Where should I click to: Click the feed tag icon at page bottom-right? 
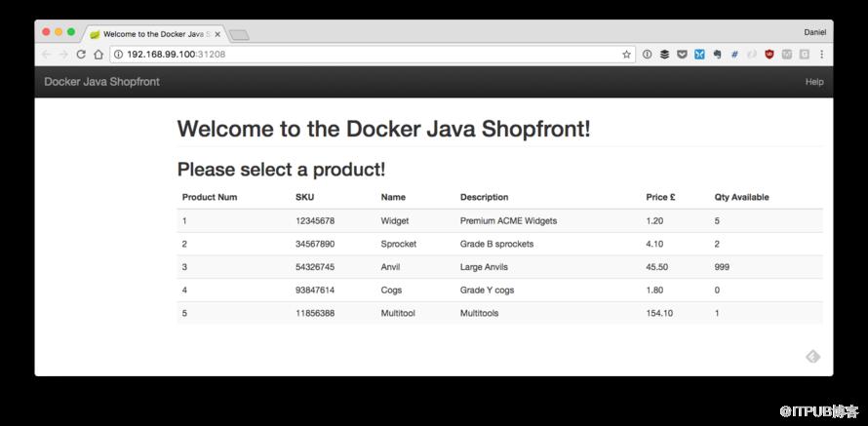click(x=812, y=357)
